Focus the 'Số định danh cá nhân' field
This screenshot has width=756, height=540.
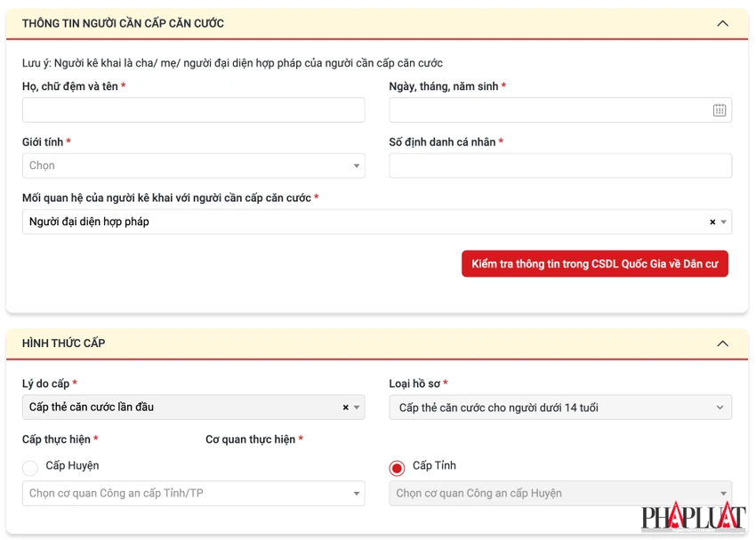[560, 165]
